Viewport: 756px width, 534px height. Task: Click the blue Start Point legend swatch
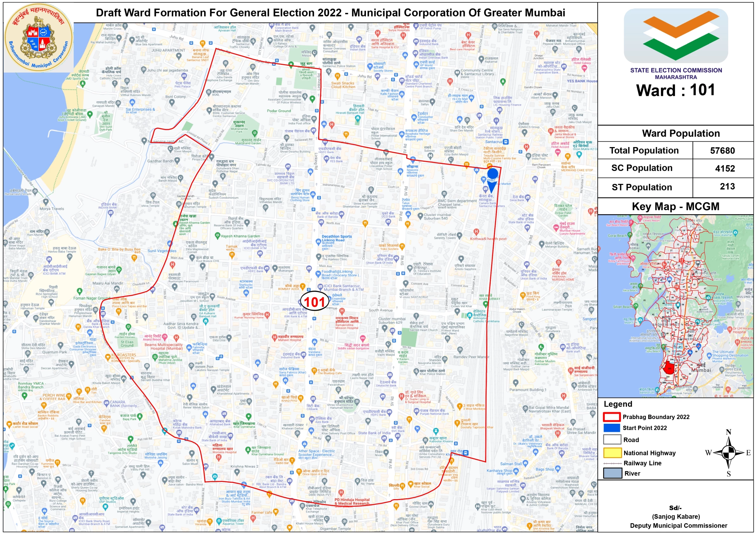pyautogui.click(x=612, y=428)
